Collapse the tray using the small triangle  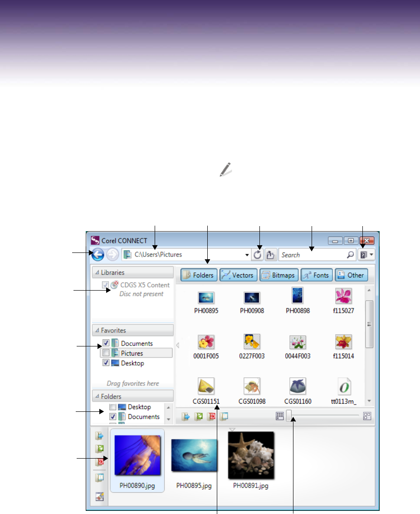point(232,430)
